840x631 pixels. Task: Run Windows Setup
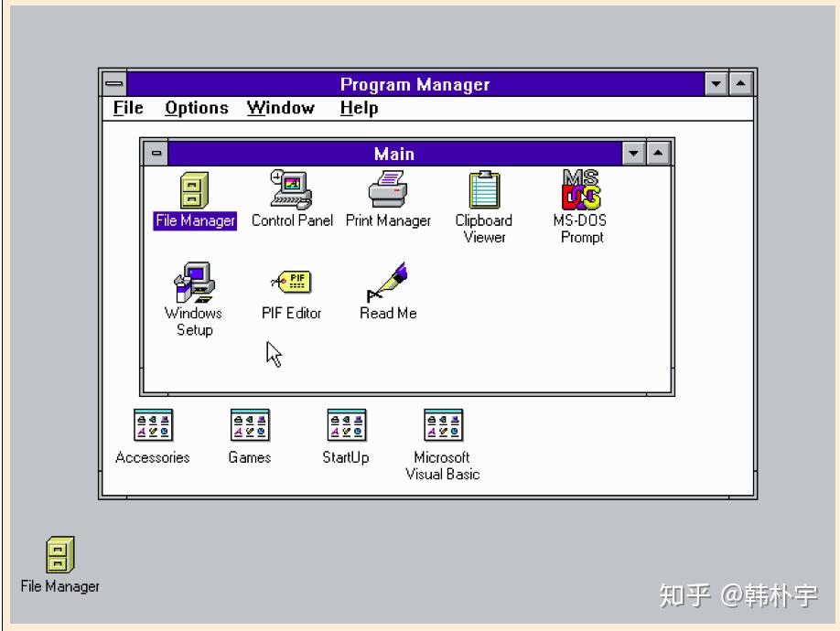(193, 282)
